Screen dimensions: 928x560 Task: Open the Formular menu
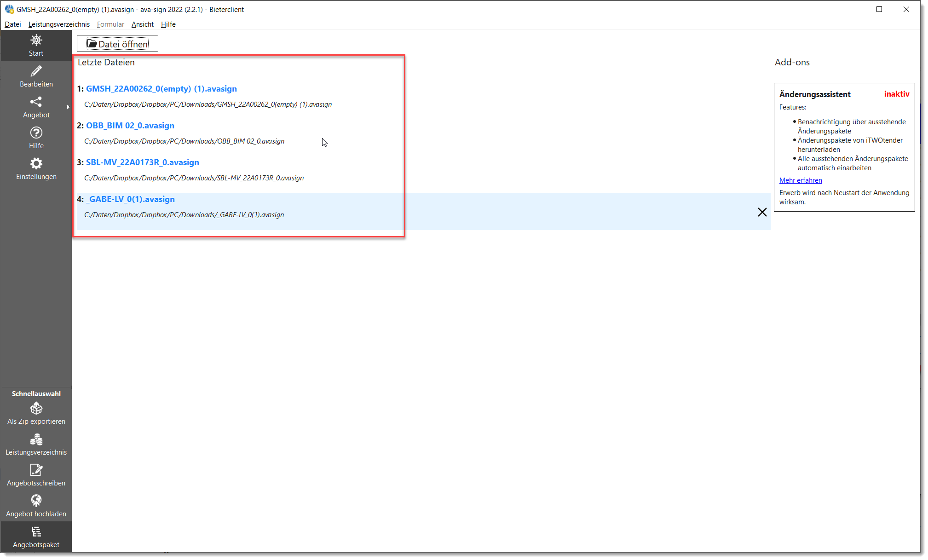[x=110, y=24]
